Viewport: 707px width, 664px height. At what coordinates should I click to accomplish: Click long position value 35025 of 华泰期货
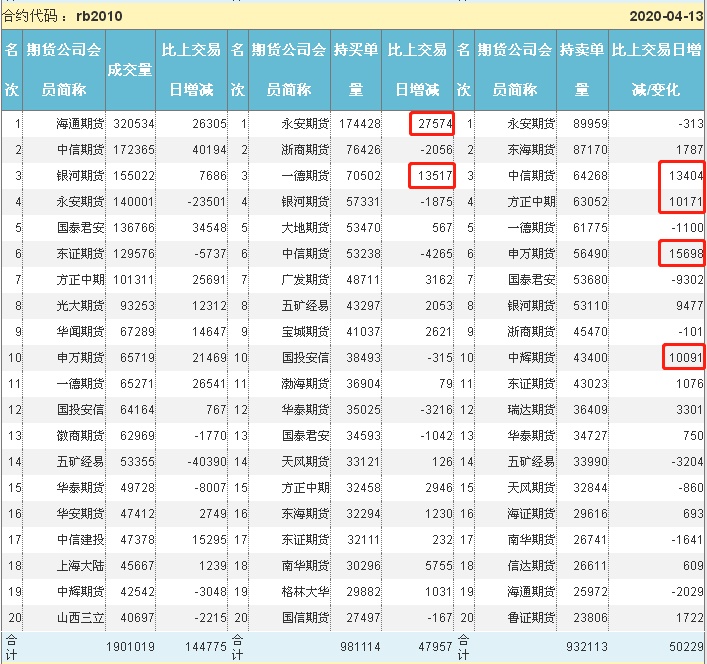363,410
